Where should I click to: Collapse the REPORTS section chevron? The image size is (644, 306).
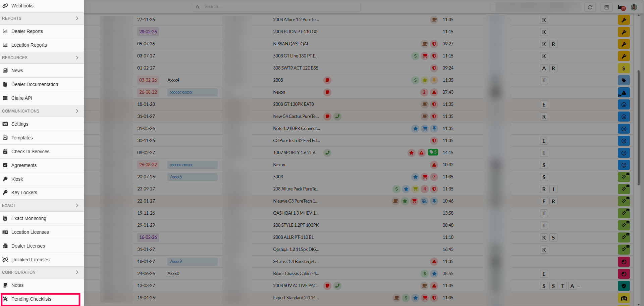pos(77,18)
